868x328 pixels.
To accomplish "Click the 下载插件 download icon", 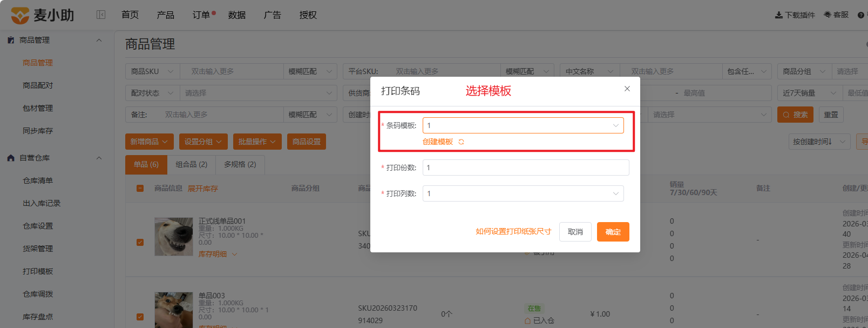I will (779, 15).
